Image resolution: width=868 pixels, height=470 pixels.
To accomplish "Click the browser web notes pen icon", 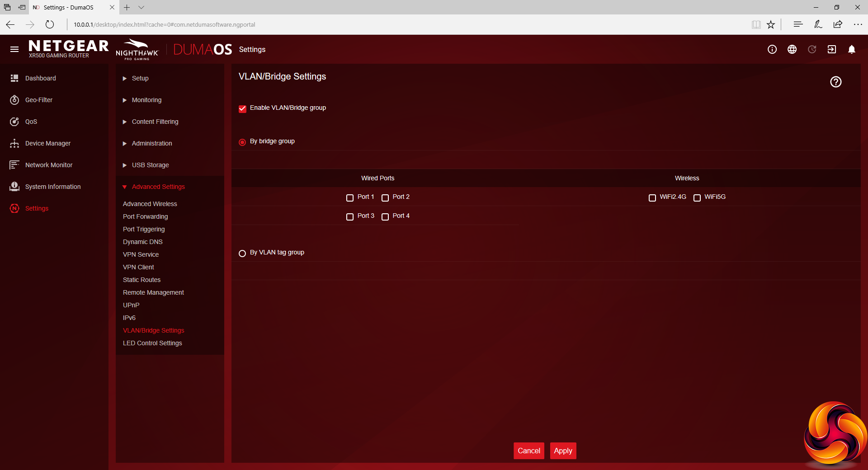I will coord(818,24).
